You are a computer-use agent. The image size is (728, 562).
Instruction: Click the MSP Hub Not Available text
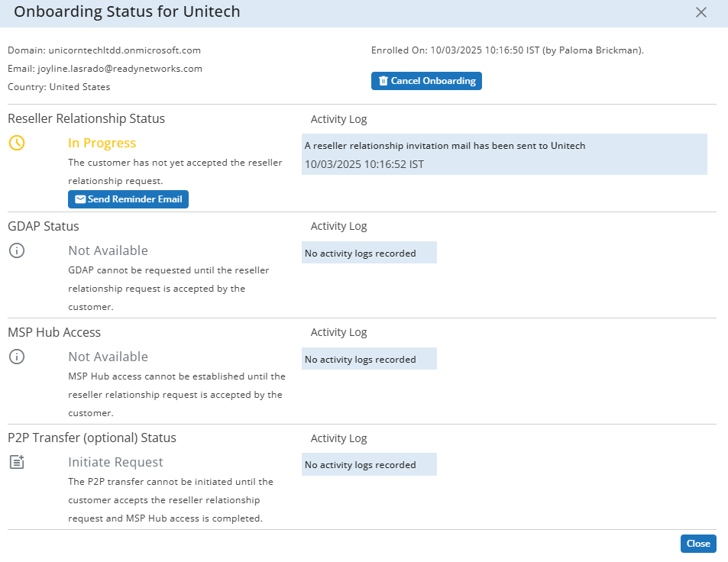pyautogui.click(x=108, y=357)
